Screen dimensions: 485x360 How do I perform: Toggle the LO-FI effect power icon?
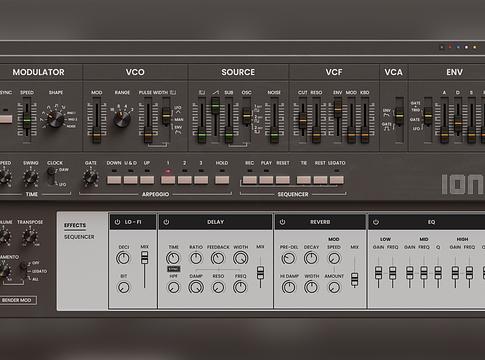117,222
